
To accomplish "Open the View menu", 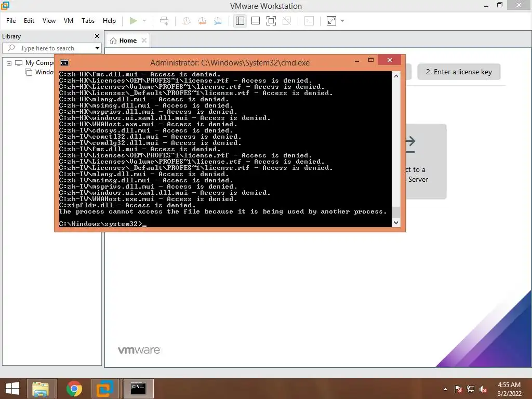I will pos(49,21).
